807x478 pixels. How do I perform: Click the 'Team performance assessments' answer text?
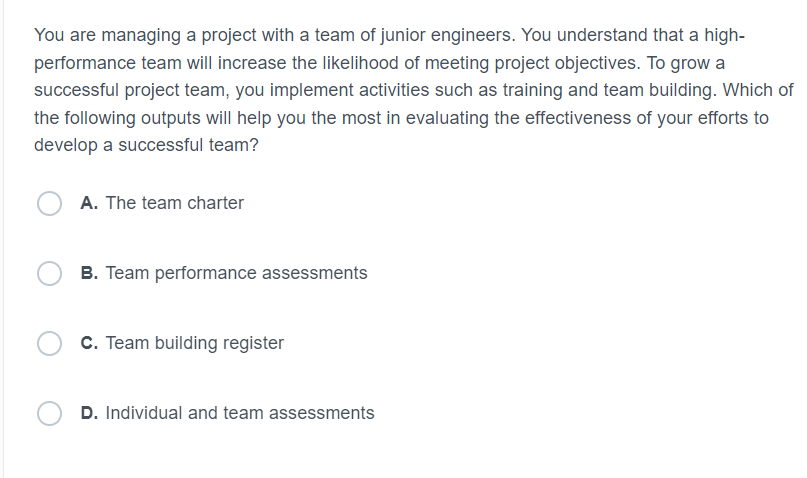236,273
